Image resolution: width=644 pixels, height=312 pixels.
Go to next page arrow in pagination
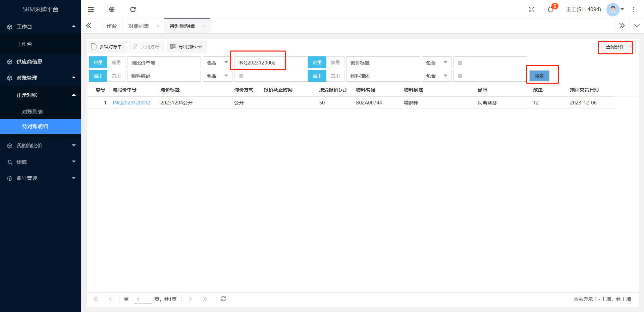pyautogui.click(x=190, y=299)
